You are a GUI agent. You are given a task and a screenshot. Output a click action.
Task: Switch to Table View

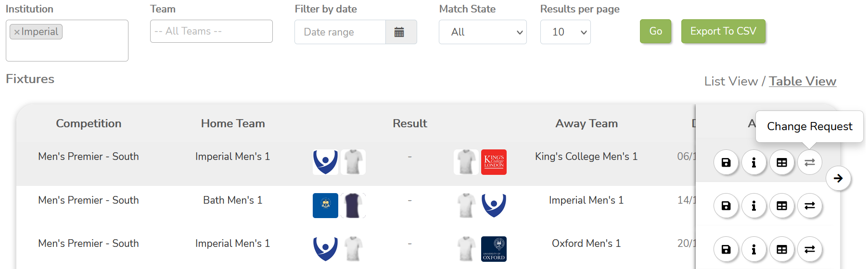click(802, 81)
